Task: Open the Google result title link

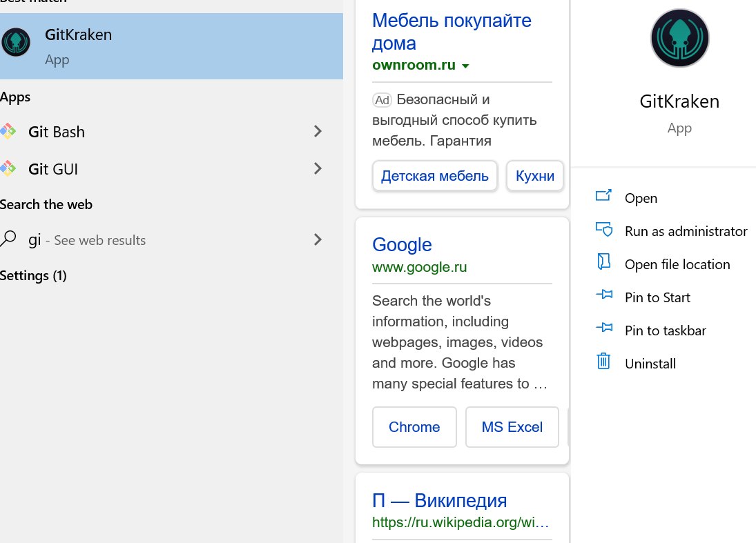Action: pyautogui.click(x=402, y=245)
